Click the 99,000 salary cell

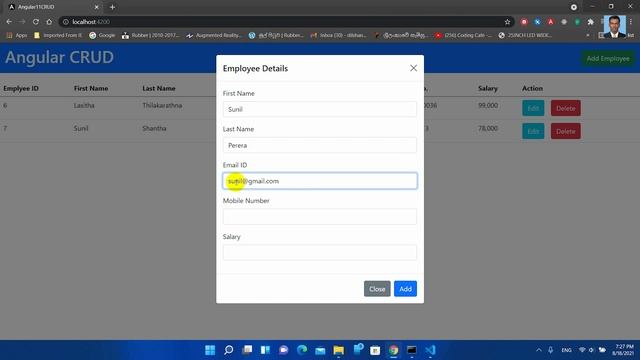pos(488,105)
